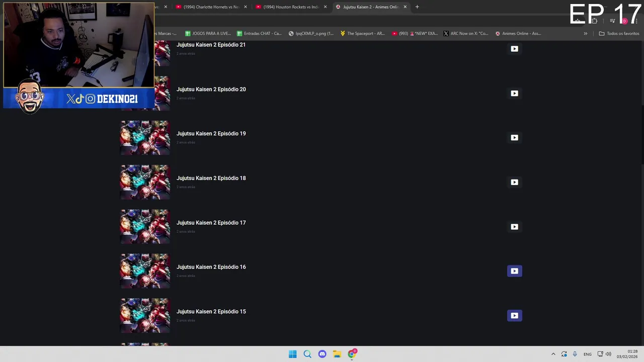
Task: Play Jujutsu Kaisen 2 Episódio 17 button
Action: pyautogui.click(x=514, y=227)
